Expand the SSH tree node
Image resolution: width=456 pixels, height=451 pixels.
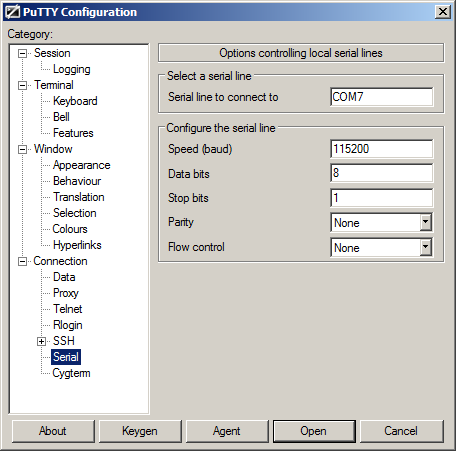click(x=41, y=341)
